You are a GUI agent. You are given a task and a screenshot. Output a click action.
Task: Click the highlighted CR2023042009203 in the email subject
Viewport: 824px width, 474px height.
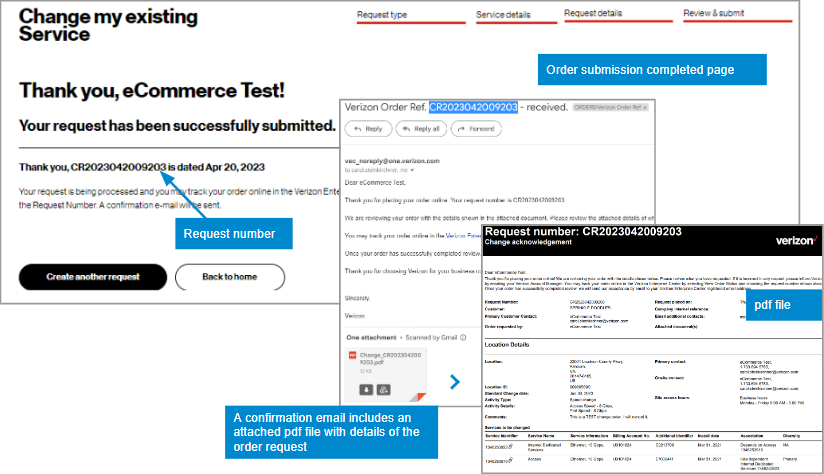click(473, 107)
